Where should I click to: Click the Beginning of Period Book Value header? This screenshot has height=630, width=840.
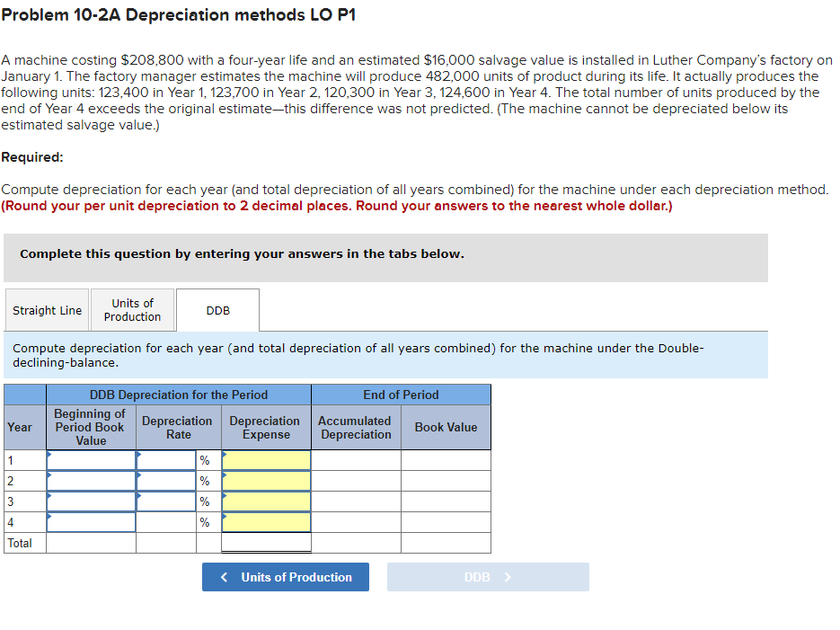tap(91, 428)
